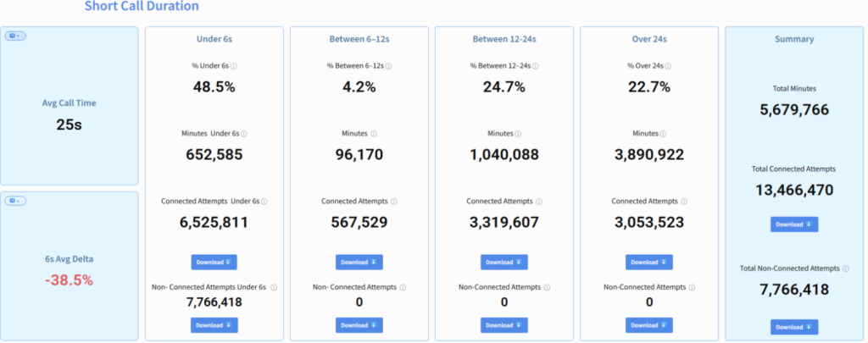
Task: Click info icon beside Connected Attempts Under 6s
Action: (264, 202)
